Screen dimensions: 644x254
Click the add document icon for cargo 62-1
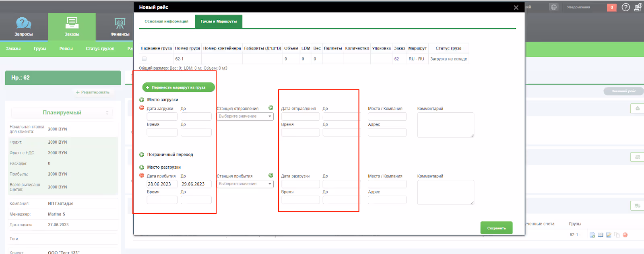pos(592,235)
